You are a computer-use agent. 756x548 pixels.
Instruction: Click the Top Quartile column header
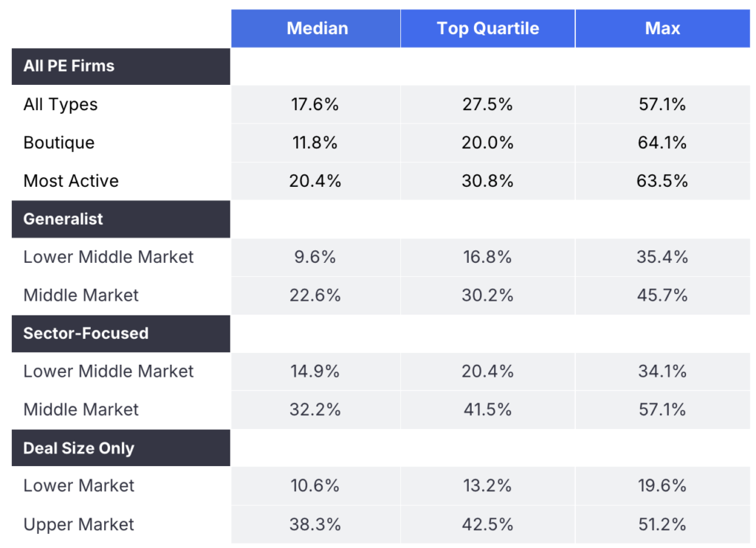click(x=488, y=29)
